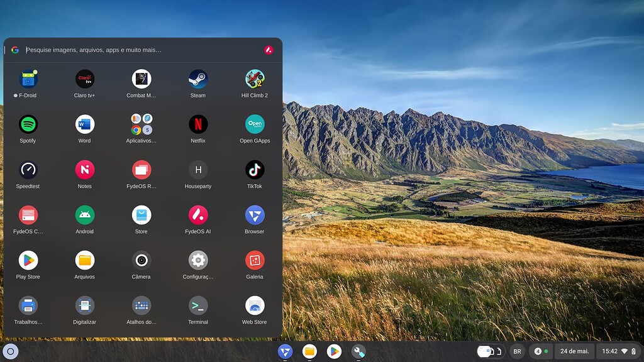Image resolution: width=644 pixels, height=362 pixels.
Task: Start the TikTok app
Action: 254,170
